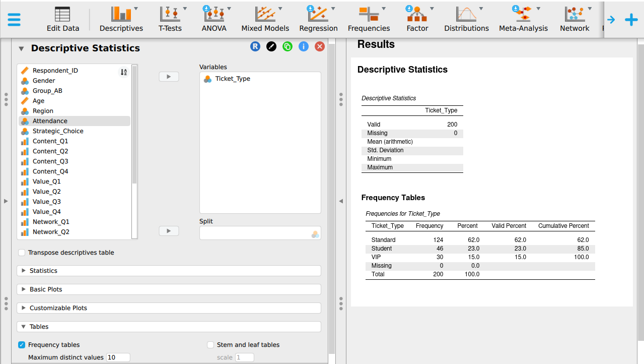Open info help for Descriptive Statistics

point(304,46)
